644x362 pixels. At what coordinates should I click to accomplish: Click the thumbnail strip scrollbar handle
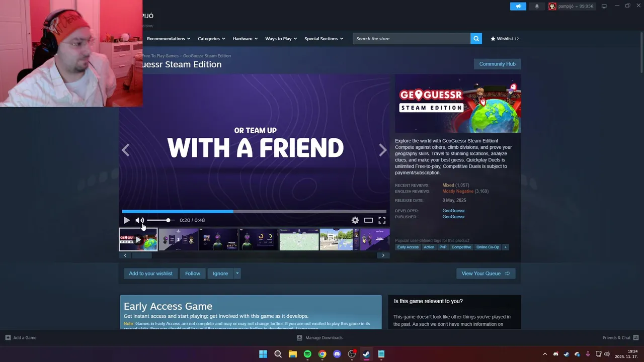pos(141,255)
